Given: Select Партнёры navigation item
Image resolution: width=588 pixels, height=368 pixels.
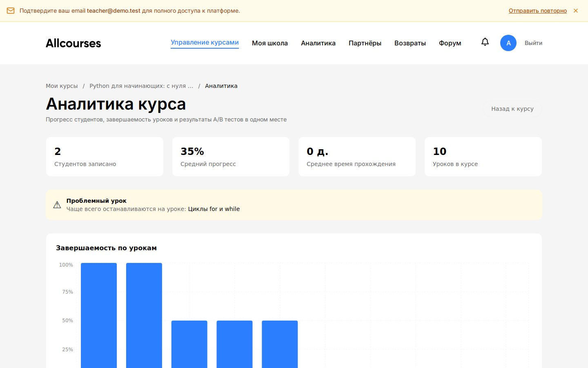Looking at the screenshot, I should point(365,43).
